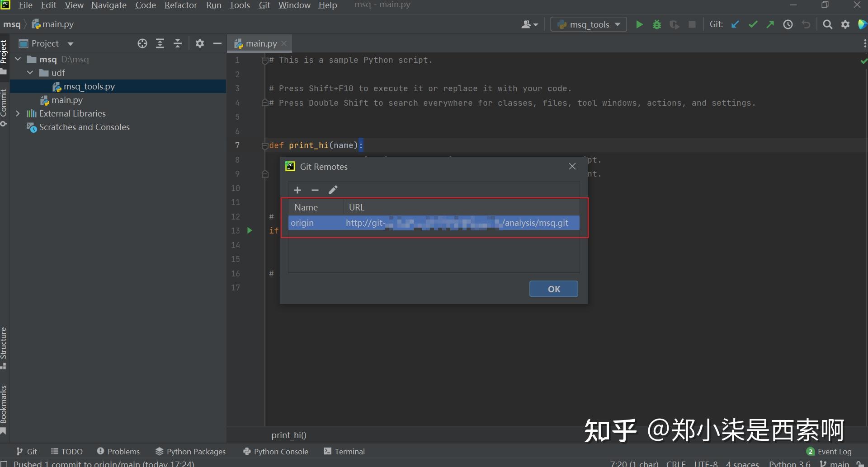Viewport: 868px width, 467px height.
Task: Commit changes using the green checkmark Git icon
Action: click(x=752, y=24)
